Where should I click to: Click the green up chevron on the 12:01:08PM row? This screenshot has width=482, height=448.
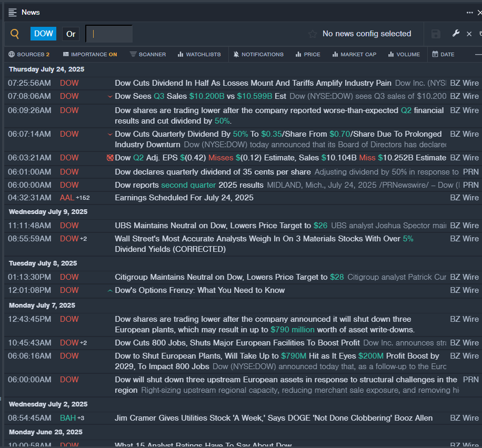[110, 290]
